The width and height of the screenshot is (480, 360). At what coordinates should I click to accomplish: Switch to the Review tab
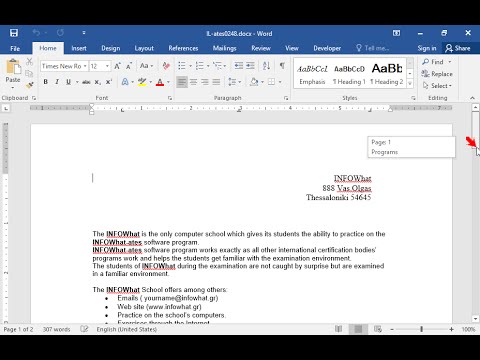click(261, 48)
